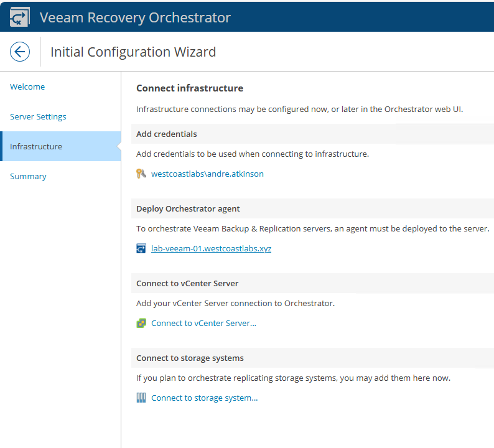Viewport: 494px width, 448px height.
Task: Open the lab-veeam-01.westcoastlabs.xyz agent link
Action: (211, 249)
